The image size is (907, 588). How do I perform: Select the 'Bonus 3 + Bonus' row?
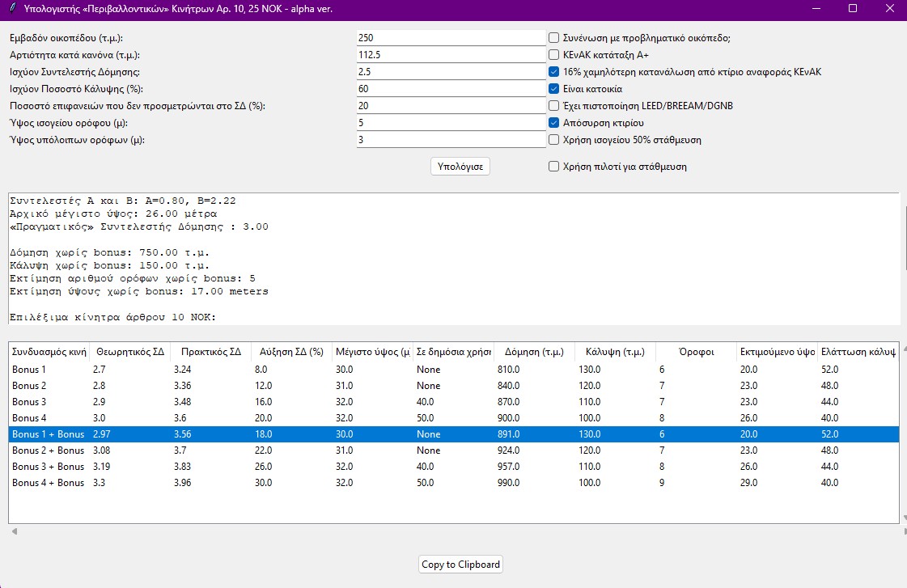pyautogui.click(x=454, y=467)
